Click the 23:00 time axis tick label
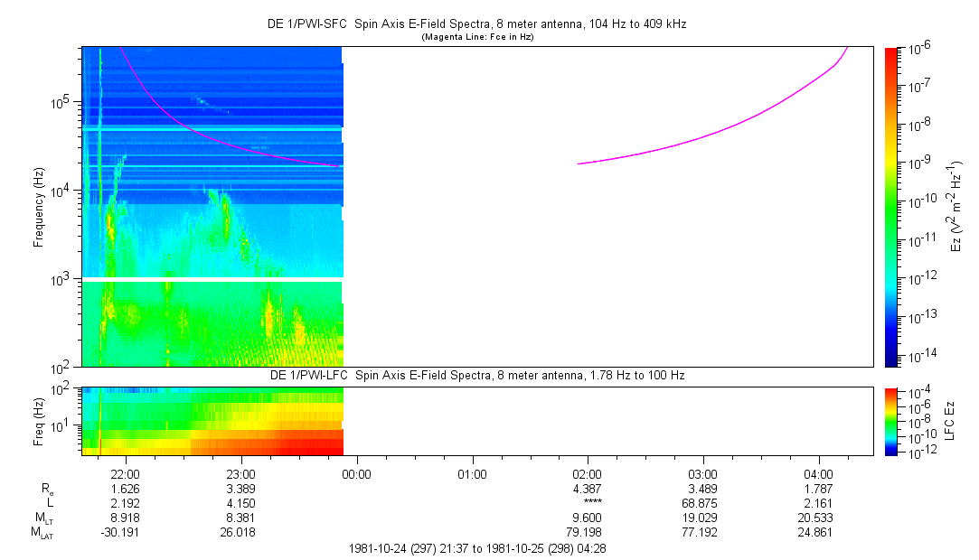979x560 pixels. pos(240,474)
